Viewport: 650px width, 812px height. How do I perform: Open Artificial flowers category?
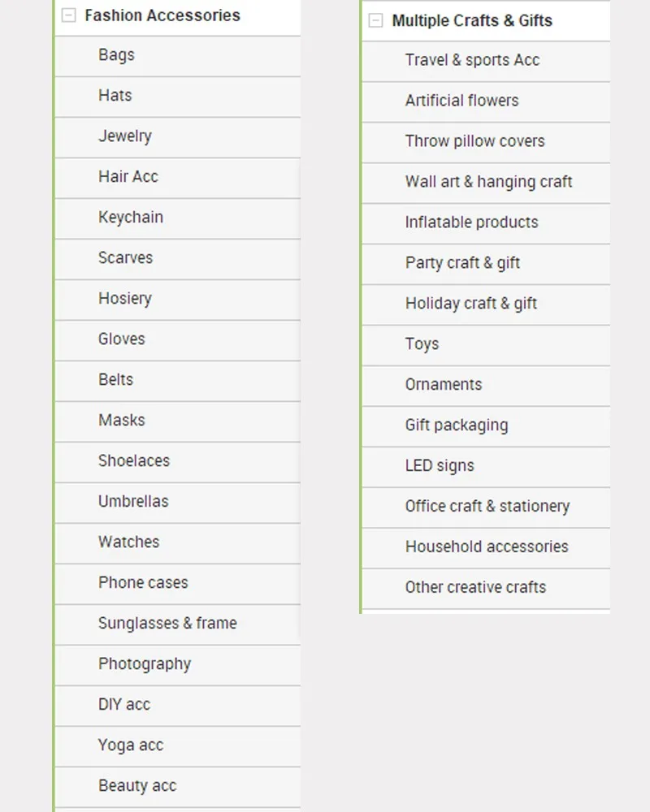(486, 102)
